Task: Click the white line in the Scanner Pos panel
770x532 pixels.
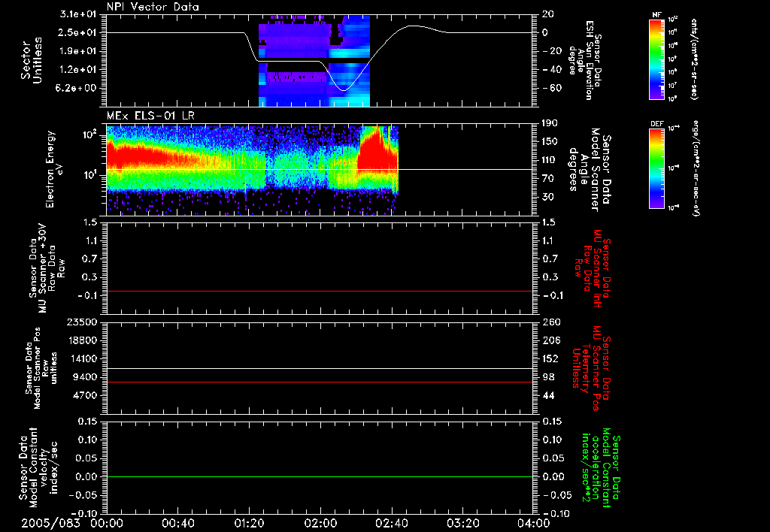Action: pos(320,368)
